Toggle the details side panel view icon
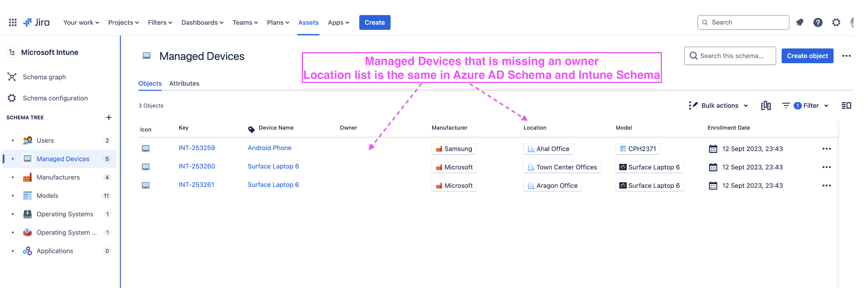This screenshot has height=306, width=868. tap(846, 105)
